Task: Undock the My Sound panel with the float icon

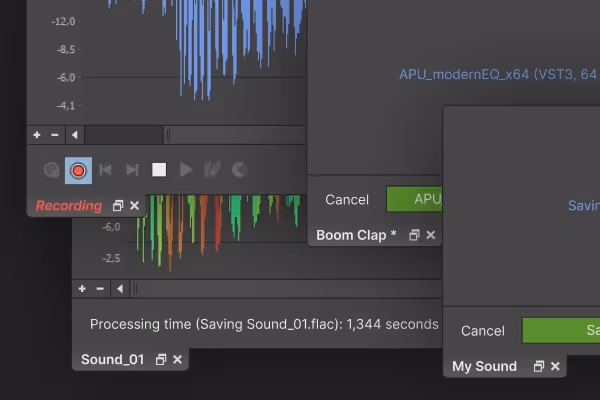Action: (539, 366)
